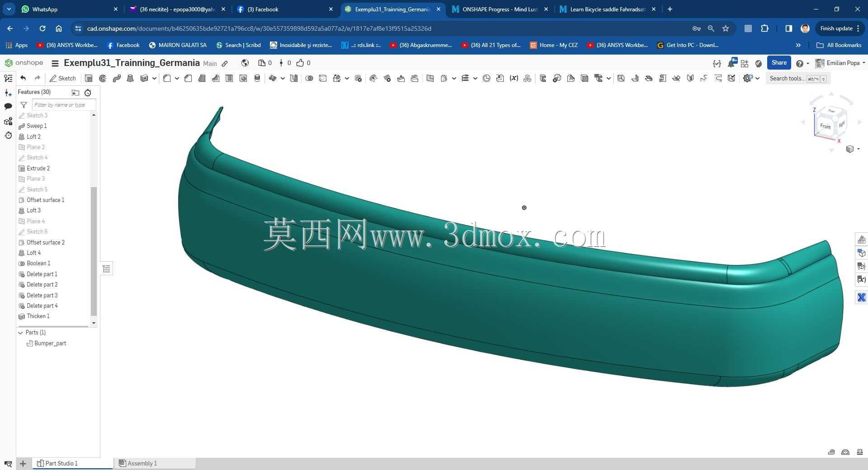868x470 pixels.
Task: Toggle the feature filter funnel icon
Action: tap(24, 105)
